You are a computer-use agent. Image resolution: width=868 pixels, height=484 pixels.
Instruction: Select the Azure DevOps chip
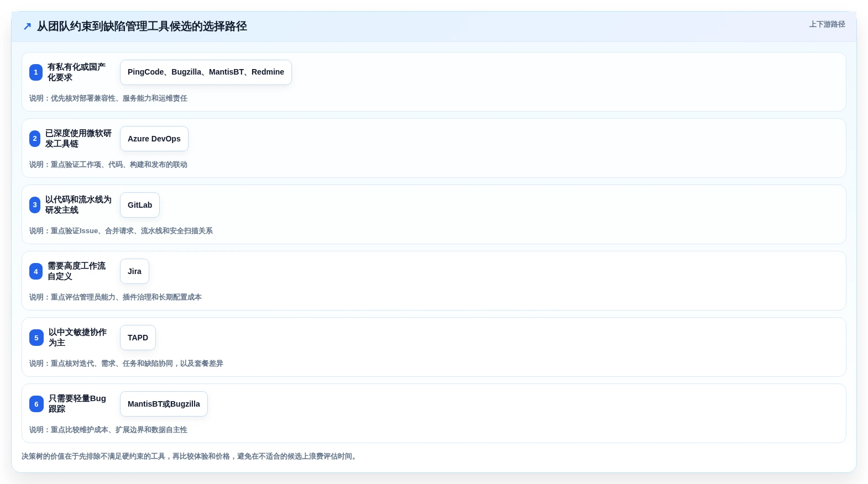(x=154, y=139)
